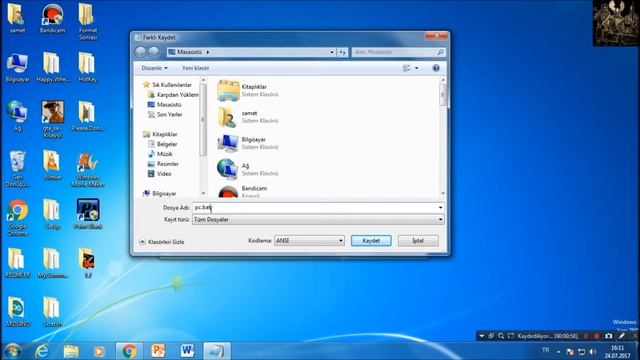Open Bandicam bar dropdown arrow
The width and height of the screenshot is (640, 360).
pos(482,336)
